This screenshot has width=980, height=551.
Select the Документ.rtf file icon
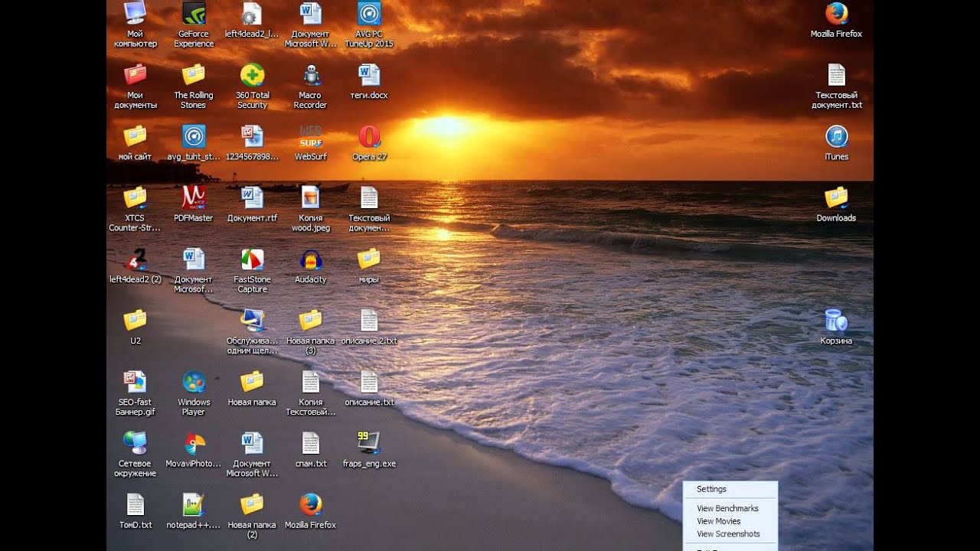click(252, 204)
